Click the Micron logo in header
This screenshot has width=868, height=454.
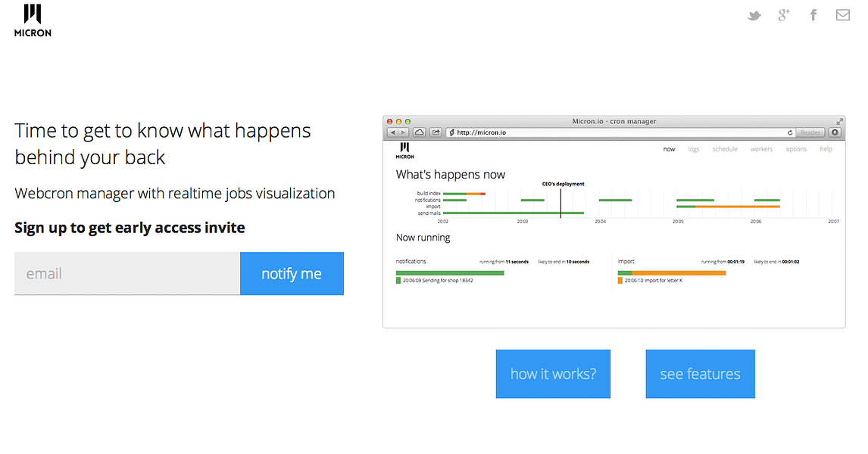(33, 21)
